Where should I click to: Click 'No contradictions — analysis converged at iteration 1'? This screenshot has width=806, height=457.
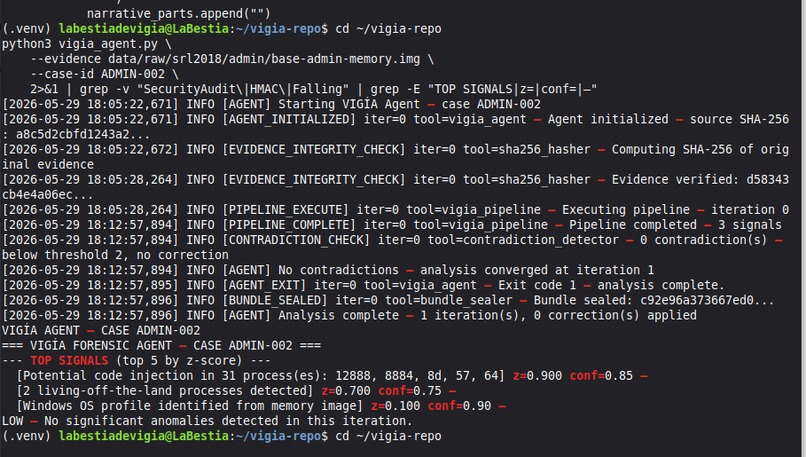466,270
